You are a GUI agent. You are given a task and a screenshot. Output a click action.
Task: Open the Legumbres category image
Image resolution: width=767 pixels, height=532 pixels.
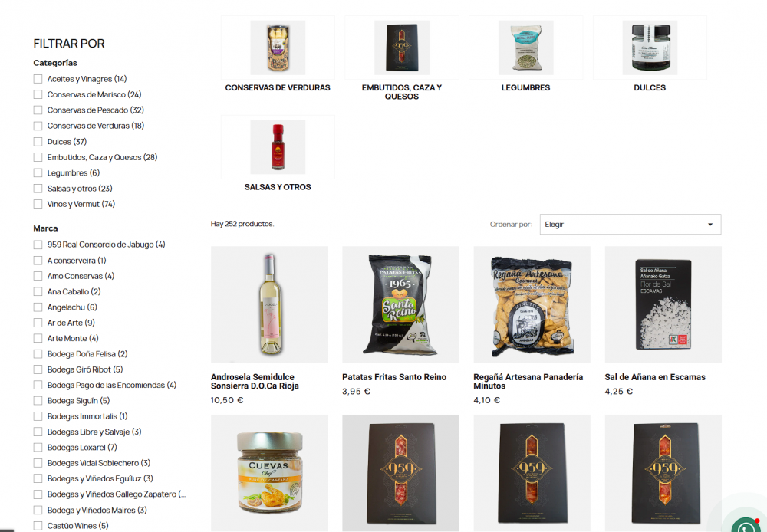tap(526, 48)
